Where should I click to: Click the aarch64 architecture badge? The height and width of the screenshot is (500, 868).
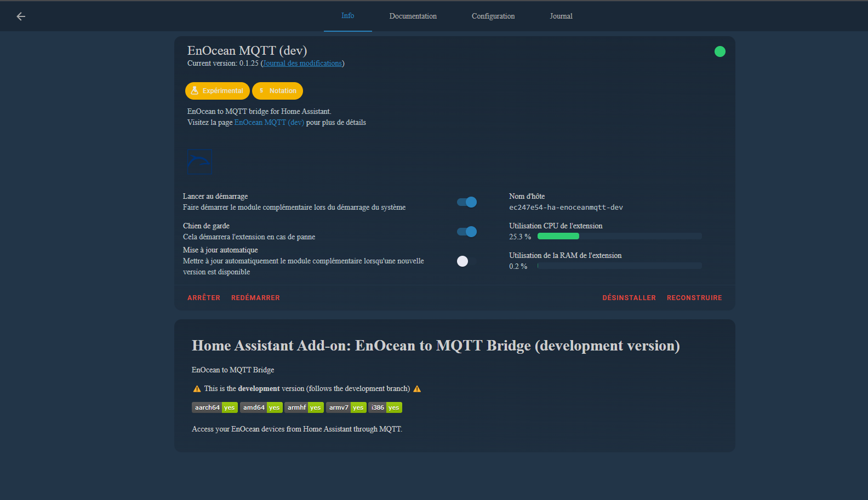coord(214,407)
